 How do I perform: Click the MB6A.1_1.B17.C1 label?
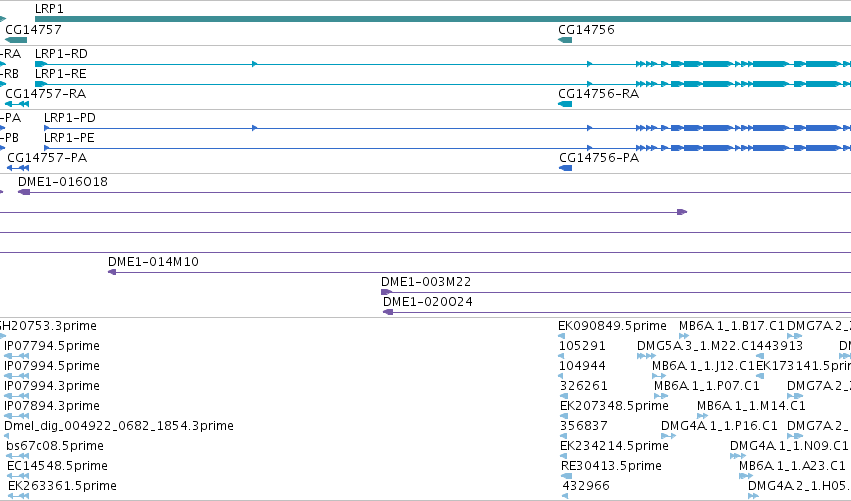click(x=732, y=326)
